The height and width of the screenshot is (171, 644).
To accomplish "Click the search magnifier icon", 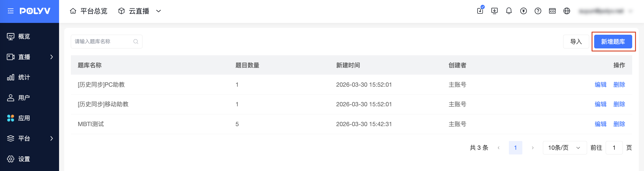I will [136, 42].
